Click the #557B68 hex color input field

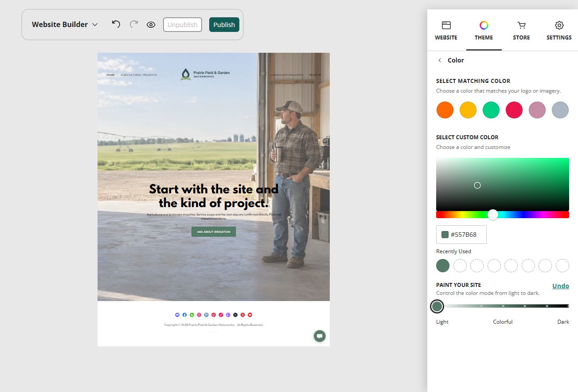click(x=461, y=235)
